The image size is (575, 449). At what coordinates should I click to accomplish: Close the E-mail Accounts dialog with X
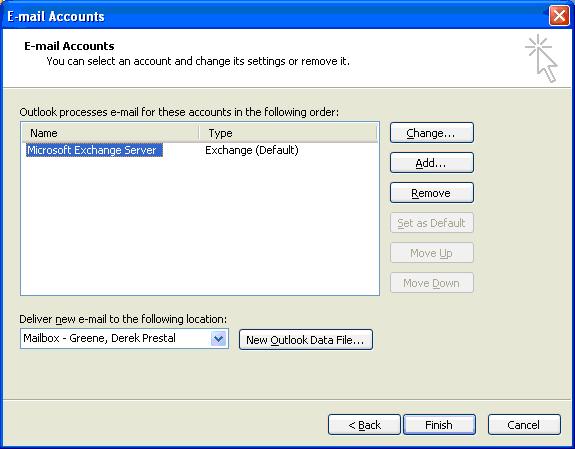click(x=559, y=16)
